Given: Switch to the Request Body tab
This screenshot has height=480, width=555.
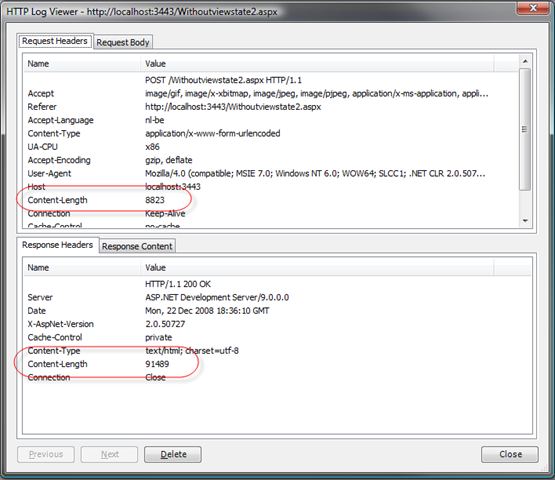Looking at the screenshot, I should click(x=123, y=42).
